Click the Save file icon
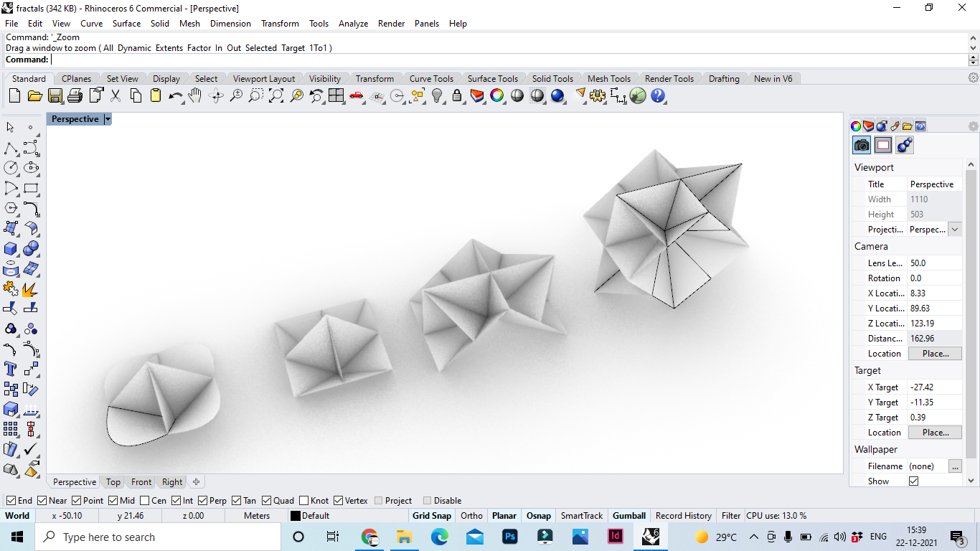Screen dimensions: 980x551 55,95
